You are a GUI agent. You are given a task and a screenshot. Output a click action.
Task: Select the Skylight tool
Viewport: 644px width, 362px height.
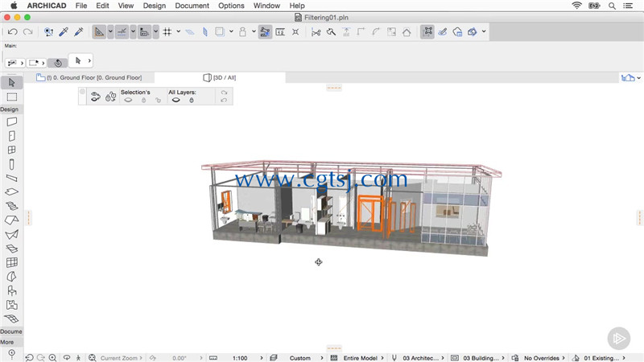(x=11, y=249)
